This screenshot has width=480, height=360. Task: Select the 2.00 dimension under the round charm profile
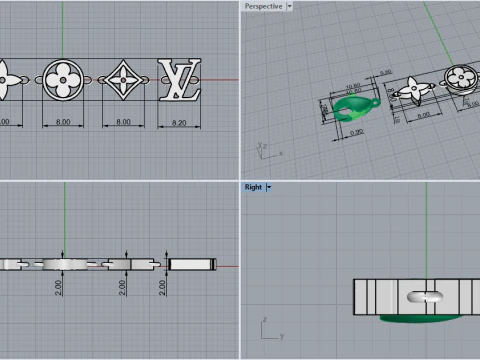[x=58, y=287]
